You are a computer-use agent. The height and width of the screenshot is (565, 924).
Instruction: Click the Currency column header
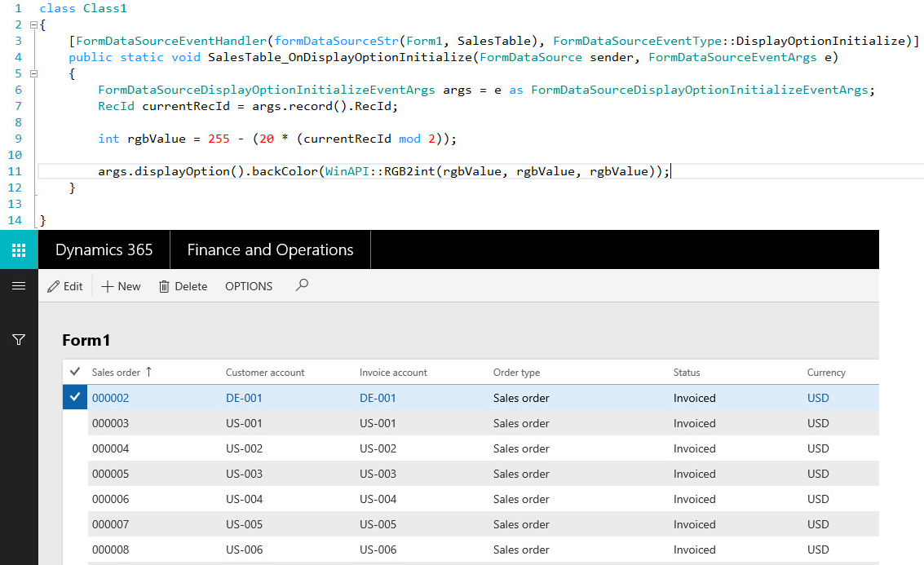pos(826,373)
